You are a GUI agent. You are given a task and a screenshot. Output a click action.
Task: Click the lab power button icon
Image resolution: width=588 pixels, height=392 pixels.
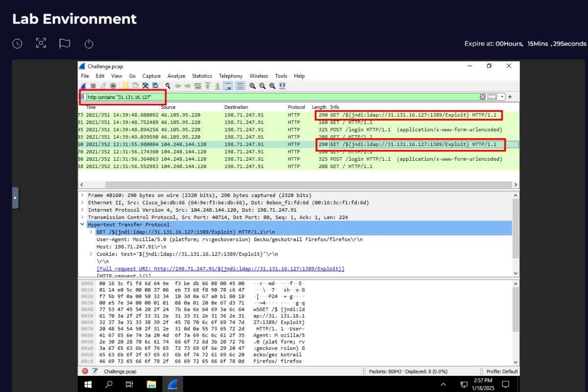coord(89,44)
